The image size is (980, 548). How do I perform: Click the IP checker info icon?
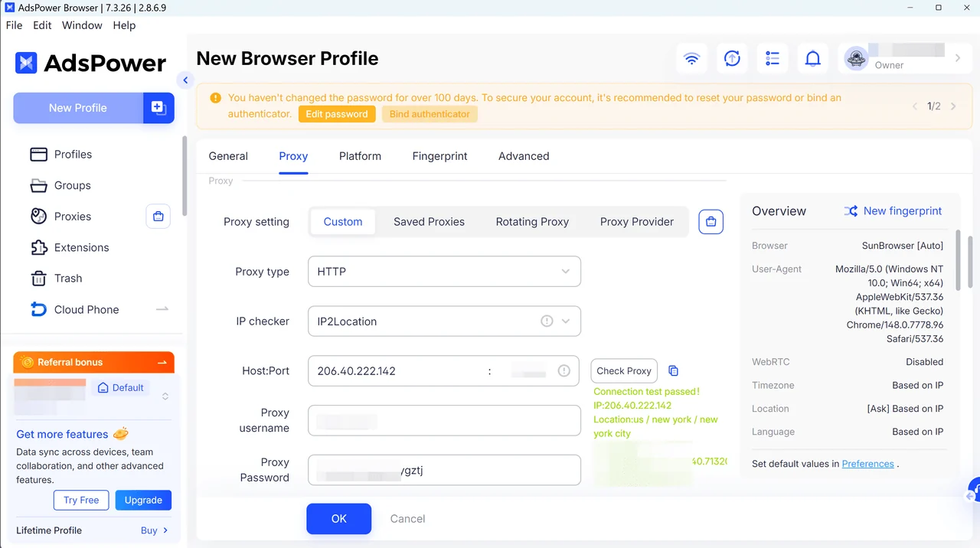547,321
